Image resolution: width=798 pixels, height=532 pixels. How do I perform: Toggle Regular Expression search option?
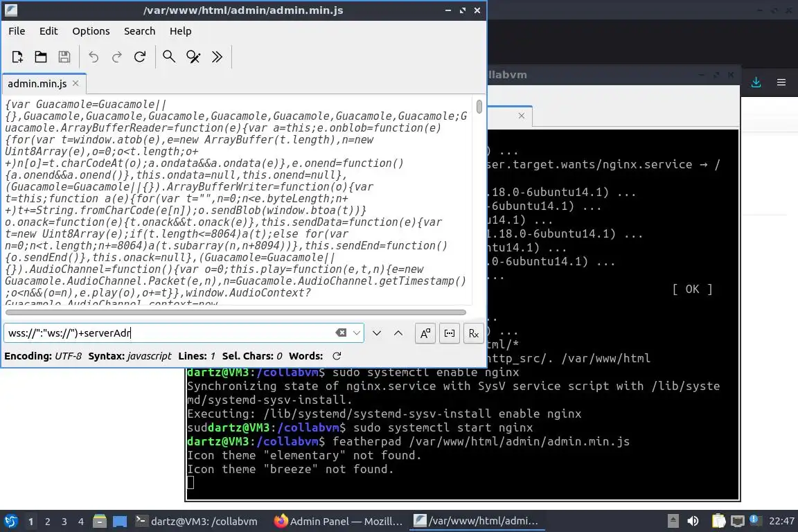click(x=474, y=333)
